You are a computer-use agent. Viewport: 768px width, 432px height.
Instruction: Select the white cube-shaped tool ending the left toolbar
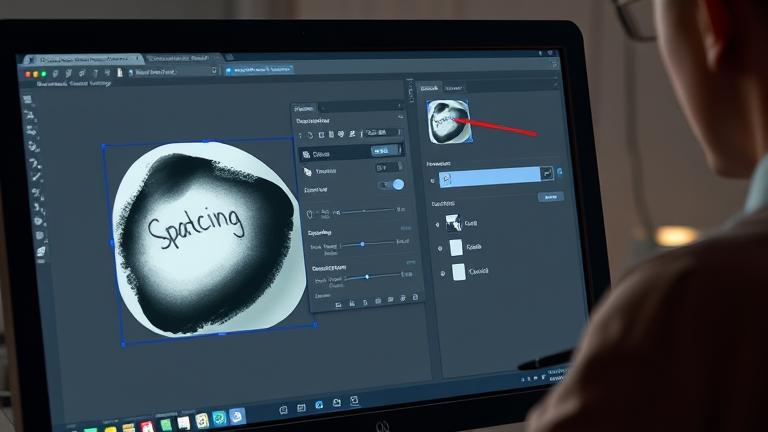[x=41, y=252]
